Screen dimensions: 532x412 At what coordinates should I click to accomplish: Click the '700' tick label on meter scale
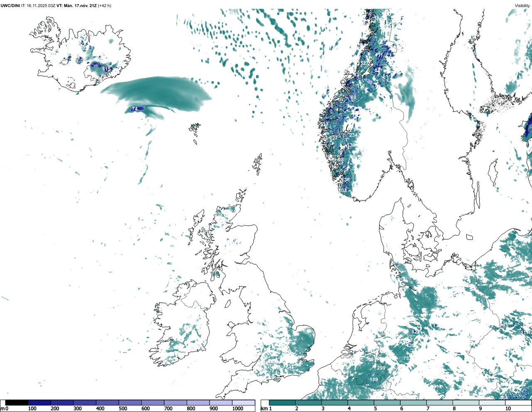click(168, 409)
